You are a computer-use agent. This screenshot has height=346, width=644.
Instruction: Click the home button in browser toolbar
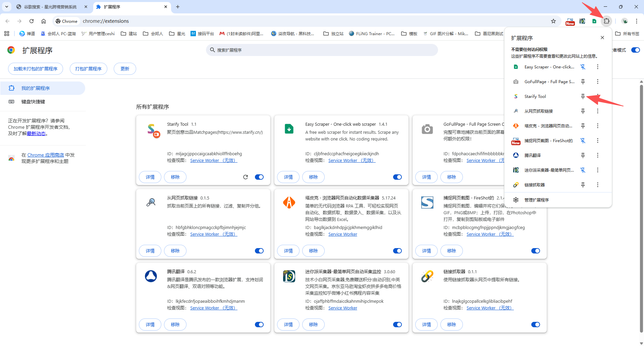[x=44, y=21]
